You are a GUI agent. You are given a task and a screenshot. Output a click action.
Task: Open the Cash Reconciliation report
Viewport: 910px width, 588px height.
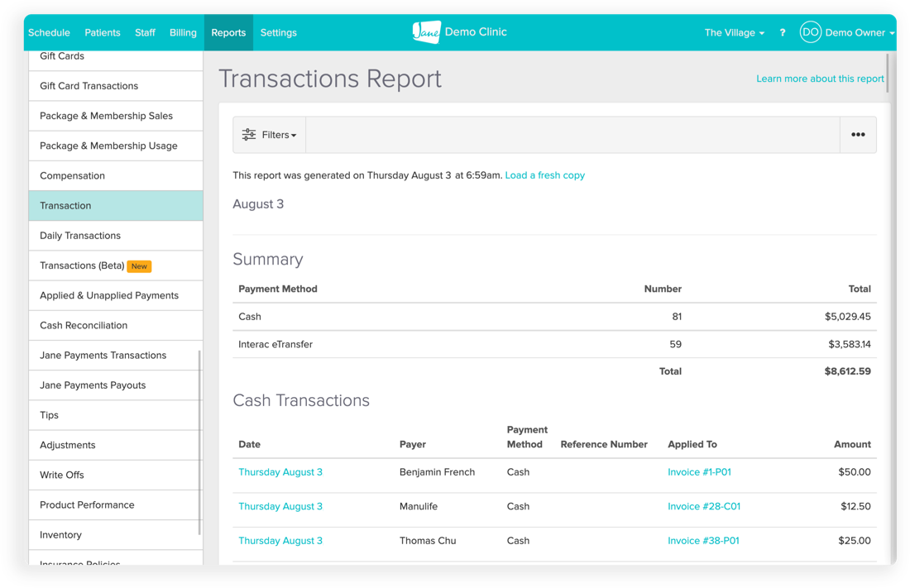coord(84,325)
